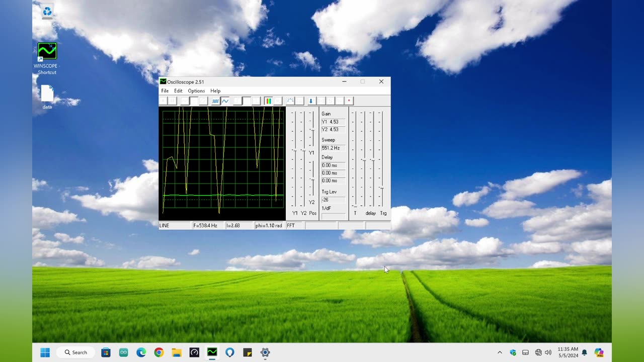
Task: Open Arduino IDE from the taskbar
Action: pyautogui.click(x=123, y=352)
